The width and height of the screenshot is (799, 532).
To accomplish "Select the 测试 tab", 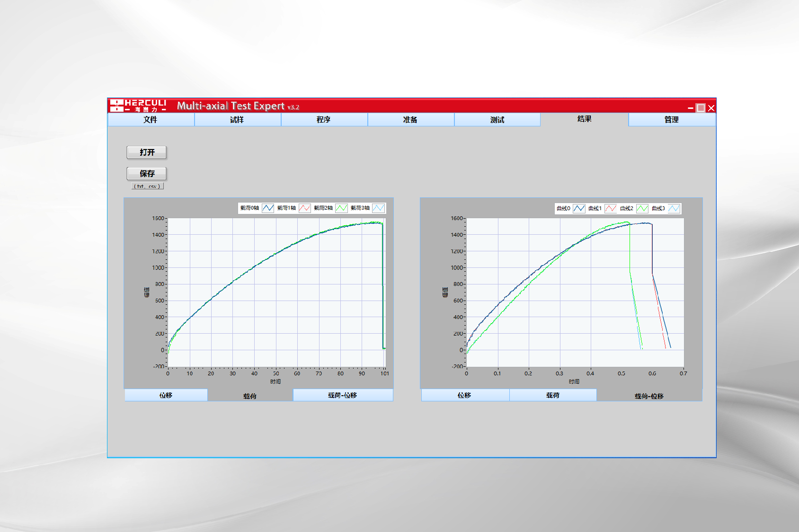I will [497, 120].
